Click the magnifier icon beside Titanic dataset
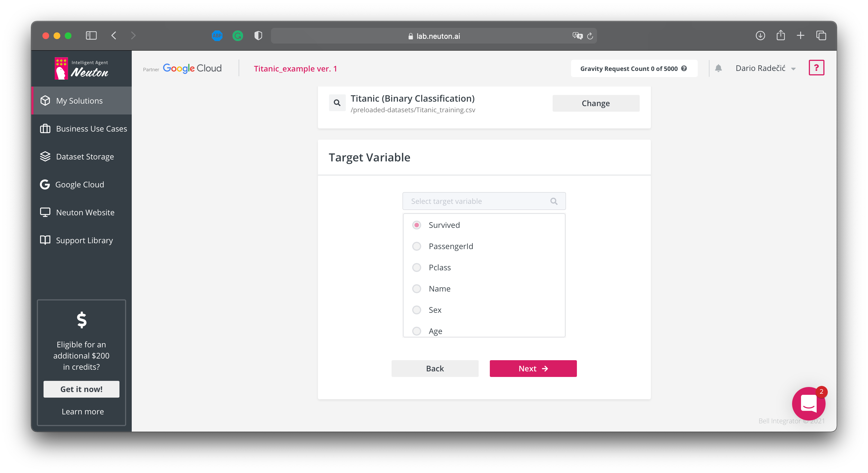This screenshot has width=868, height=473. (x=337, y=103)
